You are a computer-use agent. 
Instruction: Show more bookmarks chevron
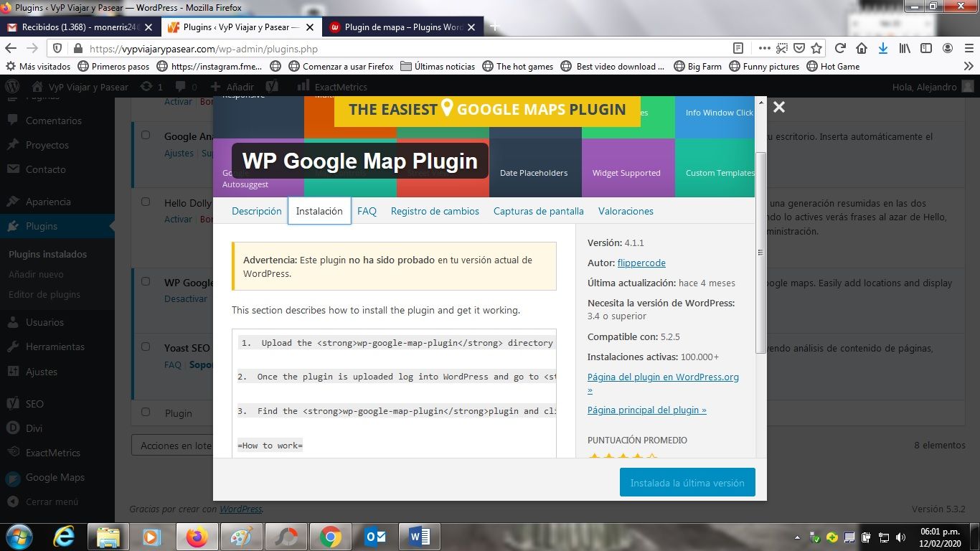click(x=969, y=66)
